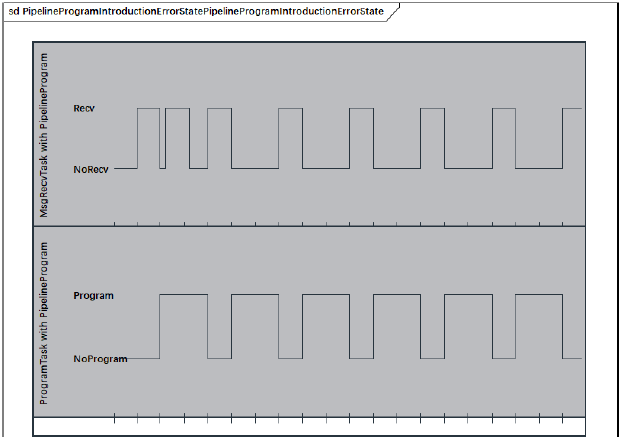The height and width of the screenshot is (445, 622).
Task: Click the NoProgram state label
Action: (100, 358)
